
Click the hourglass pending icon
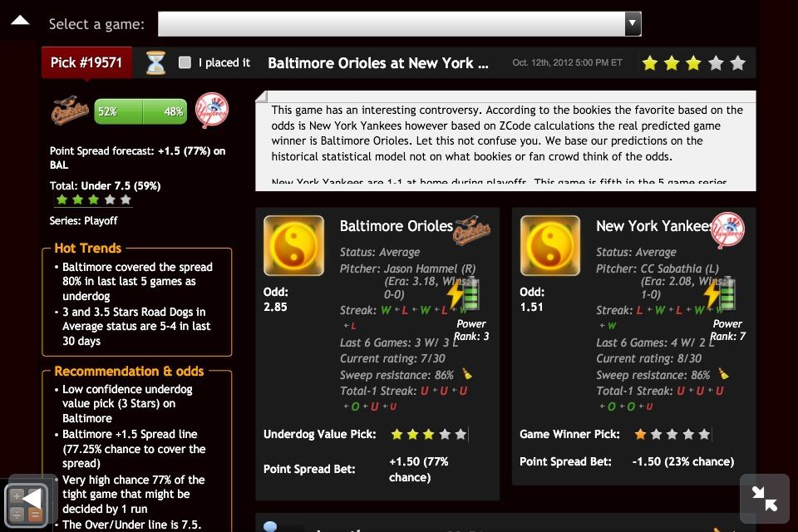pyautogui.click(x=155, y=62)
